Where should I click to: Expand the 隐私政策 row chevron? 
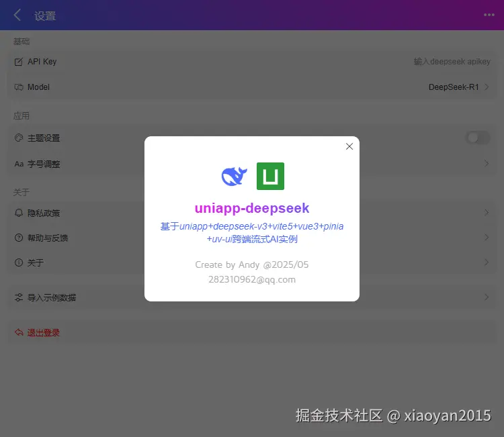coord(487,213)
